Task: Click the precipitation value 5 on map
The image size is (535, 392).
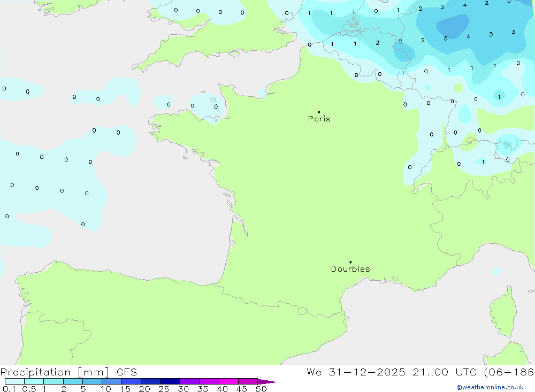Action: click(446, 39)
